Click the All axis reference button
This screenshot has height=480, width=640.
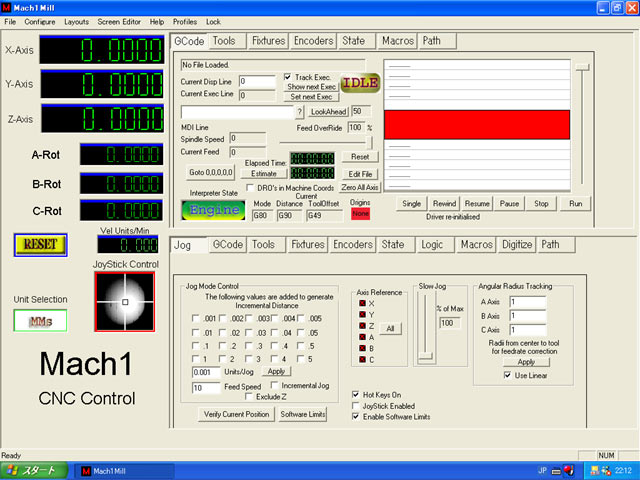point(390,329)
